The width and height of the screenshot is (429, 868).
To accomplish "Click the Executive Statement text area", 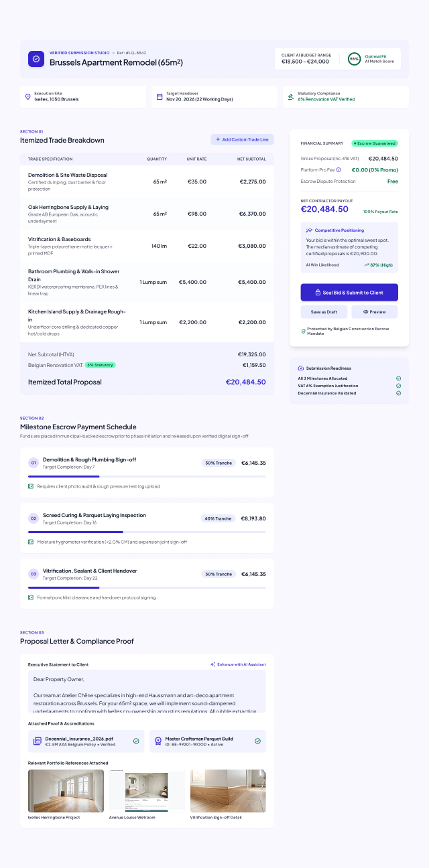I will (147, 691).
